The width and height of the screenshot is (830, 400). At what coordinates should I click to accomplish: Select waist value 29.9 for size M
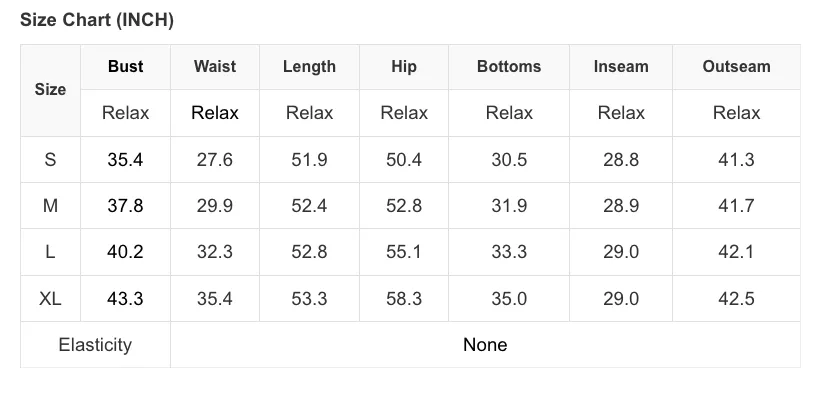(x=215, y=205)
